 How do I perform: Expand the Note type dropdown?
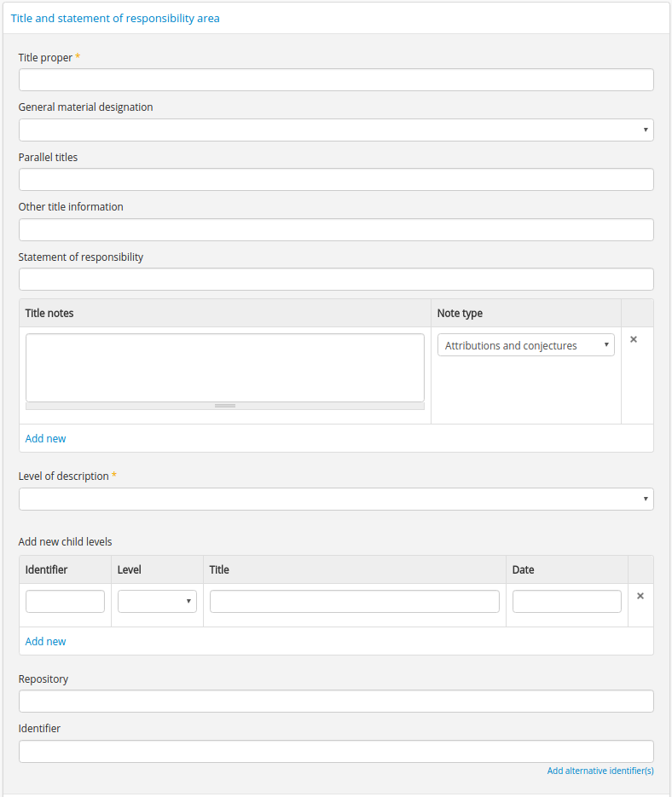coord(525,345)
